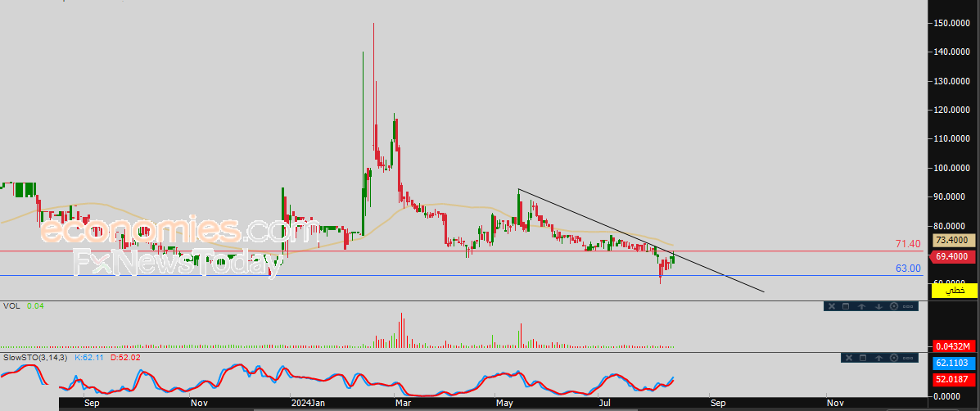Screen dimensions: 980x411
Task: Maximize the VOL indicator panel
Action: (x=846, y=306)
